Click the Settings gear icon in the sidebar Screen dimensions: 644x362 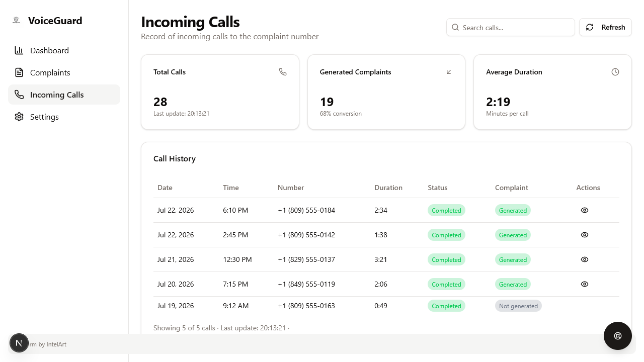click(19, 117)
